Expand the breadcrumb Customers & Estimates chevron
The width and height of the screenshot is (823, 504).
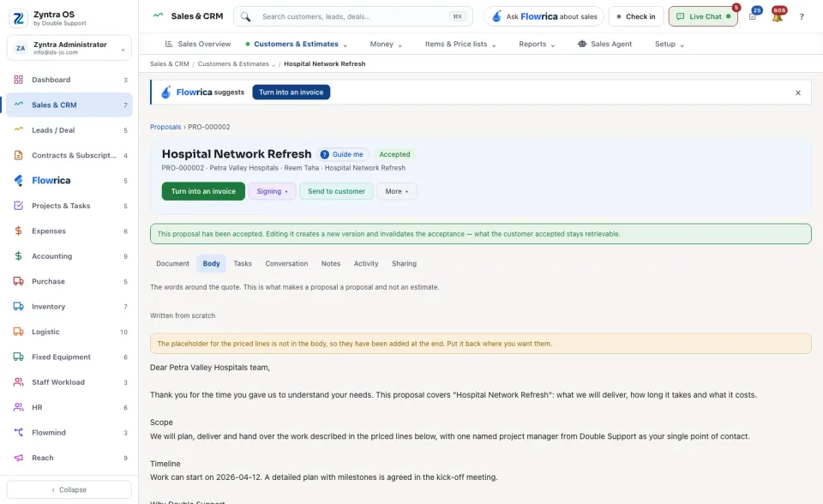[x=273, y=64]
